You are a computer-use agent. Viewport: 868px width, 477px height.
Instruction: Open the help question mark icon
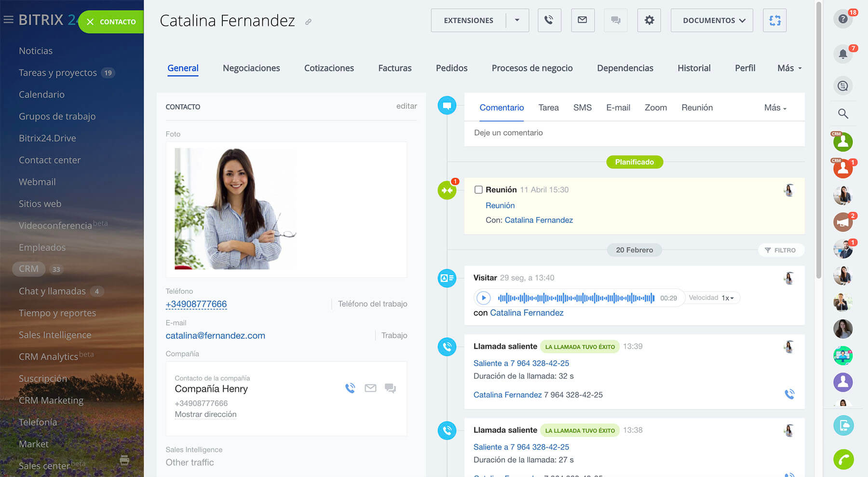(x=843, y=18)
